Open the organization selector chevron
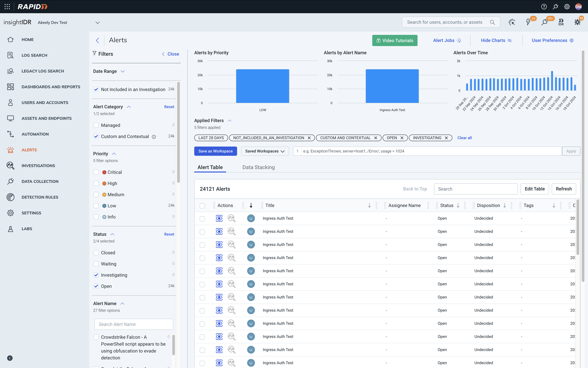This screenshot has height=368, width=588. coord(97,23)
